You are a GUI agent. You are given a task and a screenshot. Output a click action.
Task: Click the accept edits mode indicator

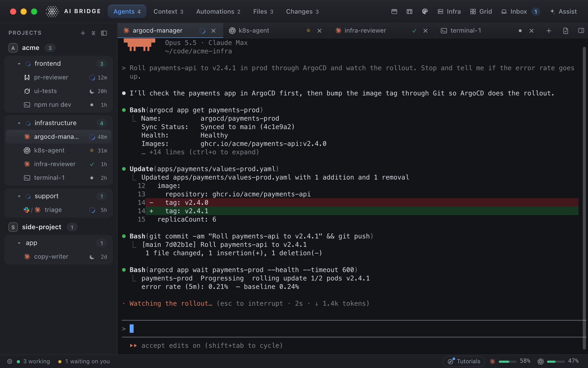point(206,345)
